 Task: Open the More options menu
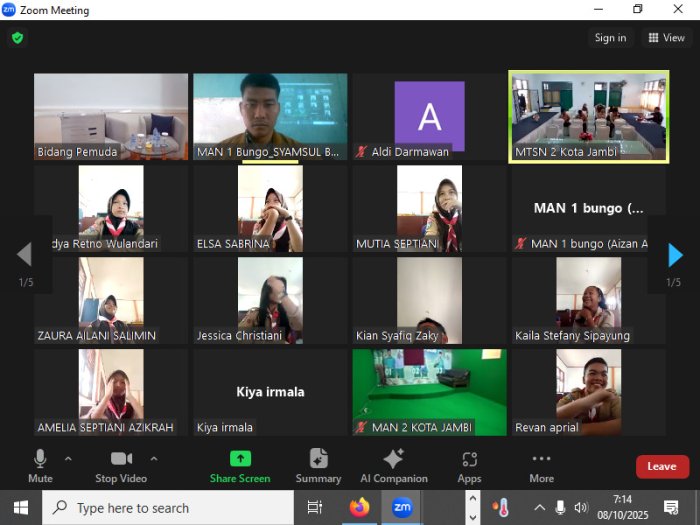(x=541, y=466)
